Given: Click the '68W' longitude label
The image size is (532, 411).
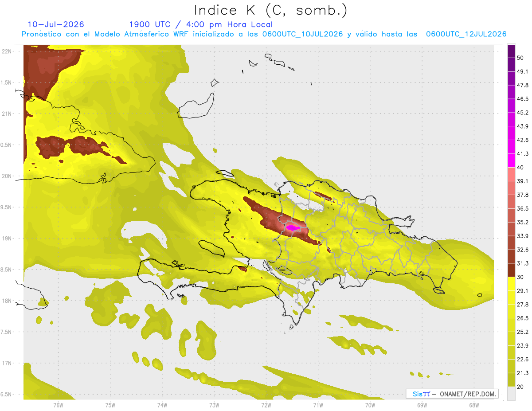Looking at the screenshot, I should click(x=474, y=404).
